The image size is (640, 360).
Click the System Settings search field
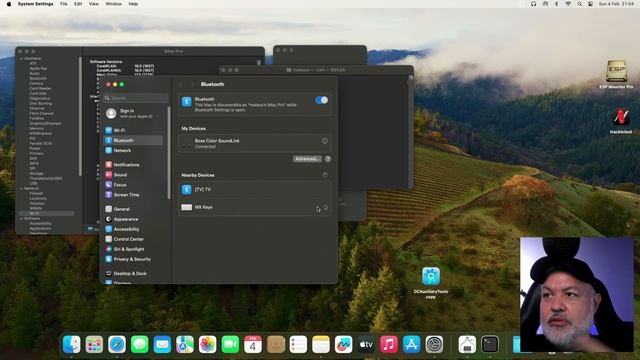[x=135, y=98]
